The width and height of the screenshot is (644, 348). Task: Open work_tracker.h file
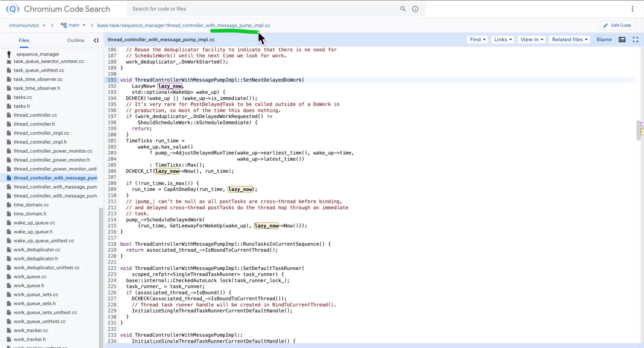[30, 339]
